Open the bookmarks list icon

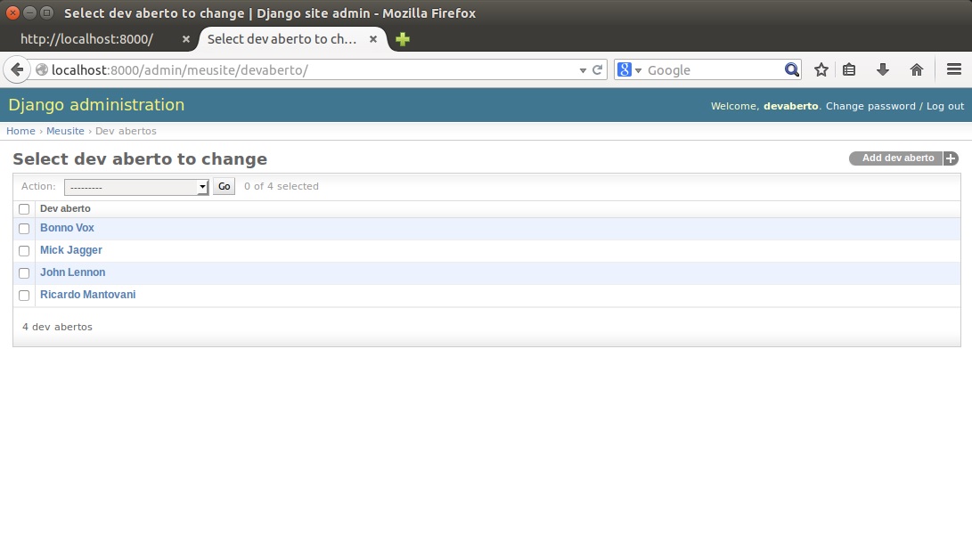[849, 69]
